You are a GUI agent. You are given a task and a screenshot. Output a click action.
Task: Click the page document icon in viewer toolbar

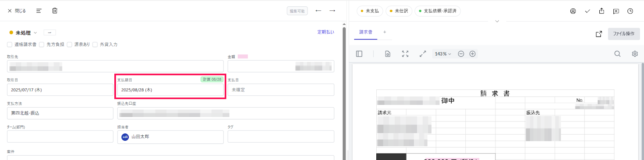(x=388, y=54)
